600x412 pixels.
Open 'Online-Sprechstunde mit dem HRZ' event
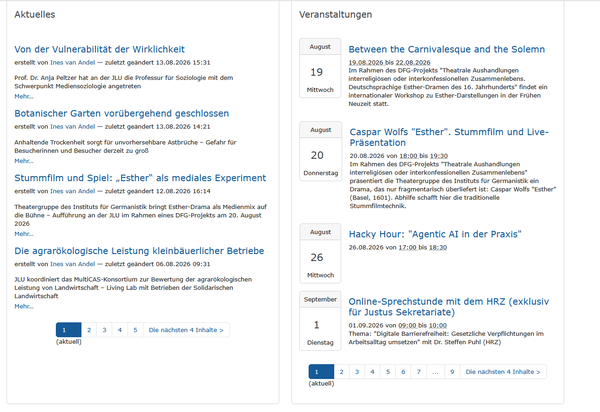(448, 307)
